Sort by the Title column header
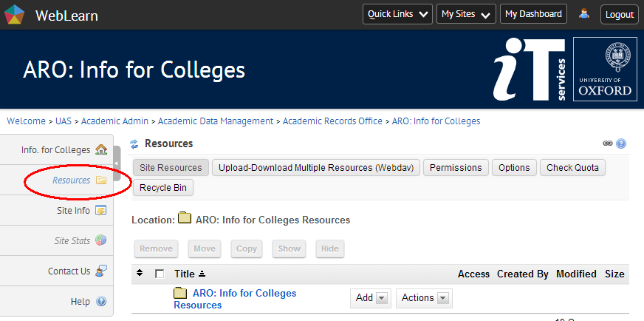Screen dimensions: 644x321 click(x=184, y=274)
